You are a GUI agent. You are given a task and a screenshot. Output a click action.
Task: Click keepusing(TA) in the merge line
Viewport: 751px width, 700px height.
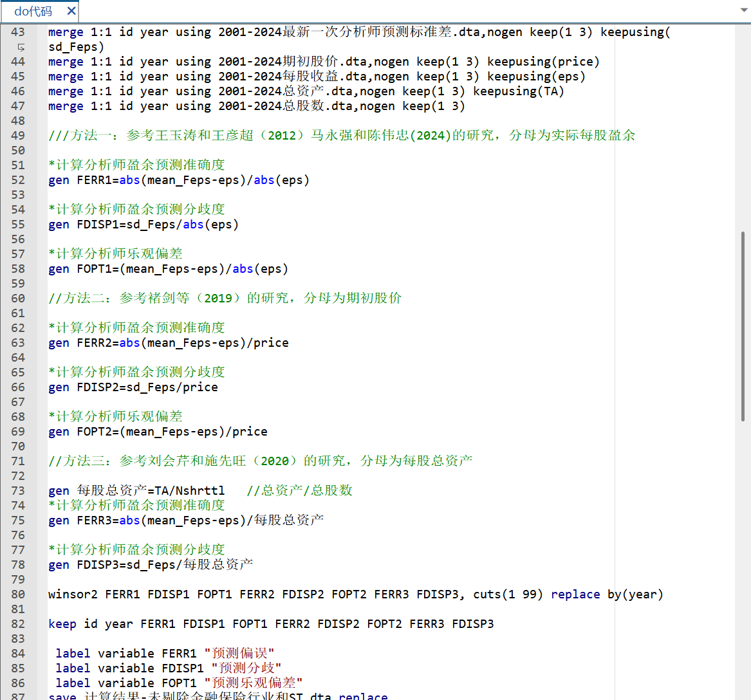[x=518, y=91]
